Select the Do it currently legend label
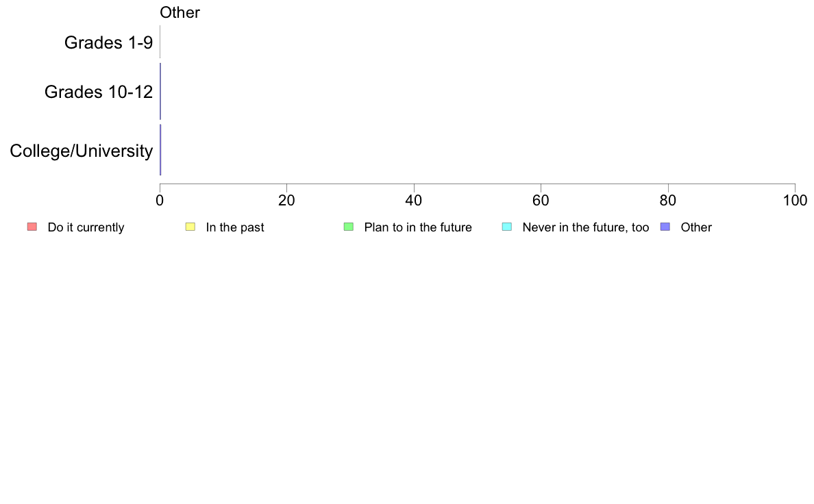The height and width of the screenshot is (504, 814). (x=86, y=227)
